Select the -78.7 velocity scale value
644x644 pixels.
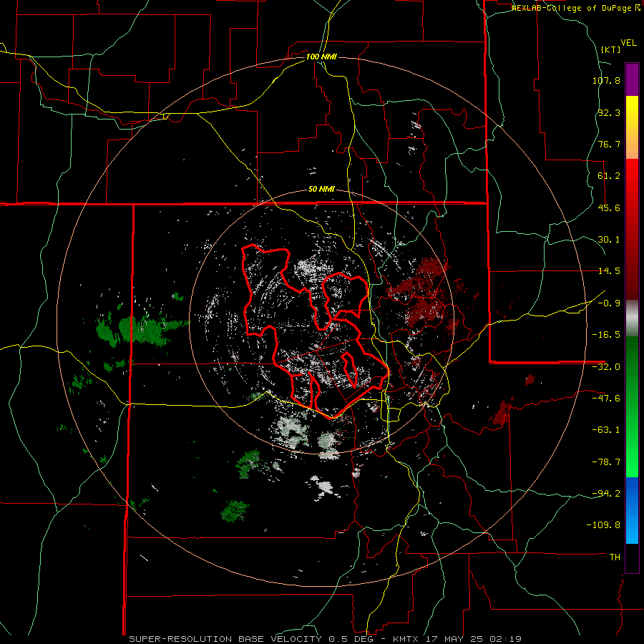606,462
